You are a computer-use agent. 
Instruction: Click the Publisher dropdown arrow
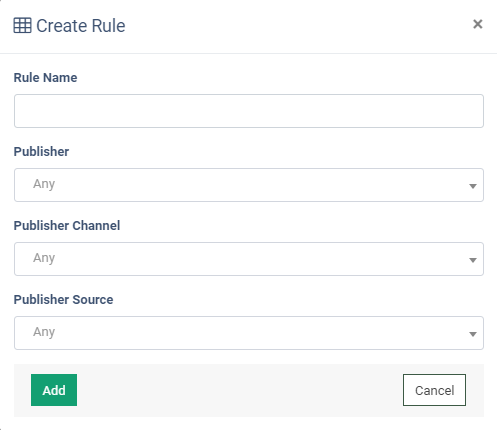472,186
